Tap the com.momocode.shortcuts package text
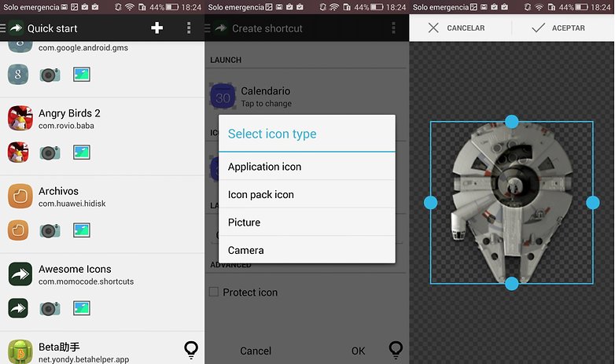This screenshot has height=364, width=615. pos(86,281)
